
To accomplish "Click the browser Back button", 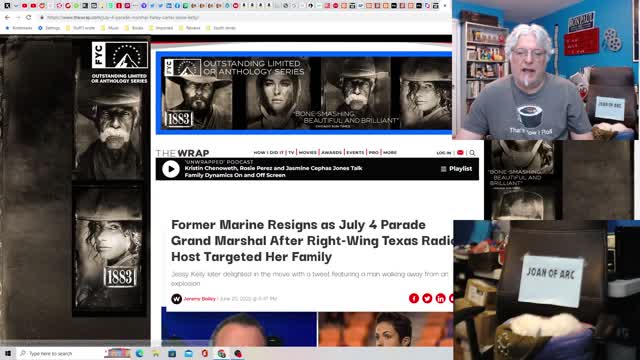I will tap(7, 18).
